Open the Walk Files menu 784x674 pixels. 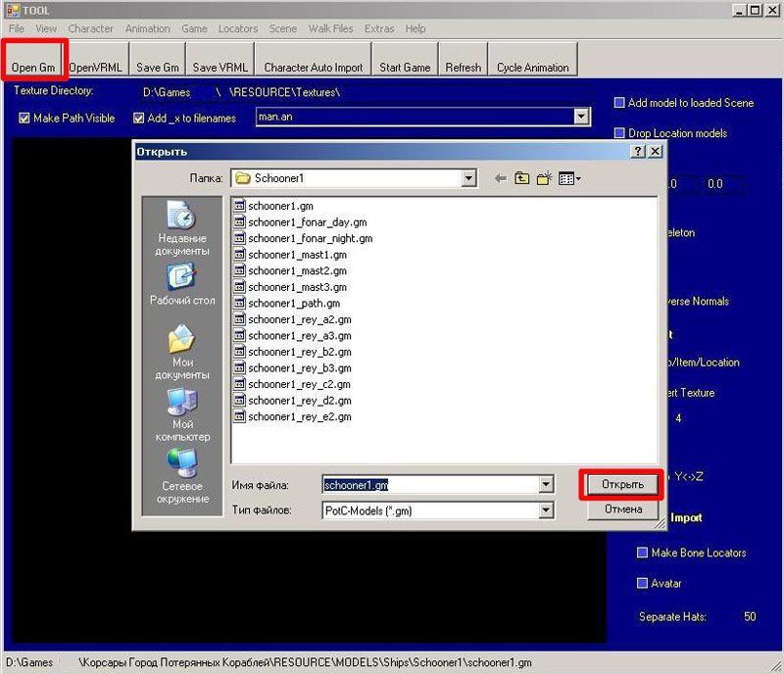[330, 28]
